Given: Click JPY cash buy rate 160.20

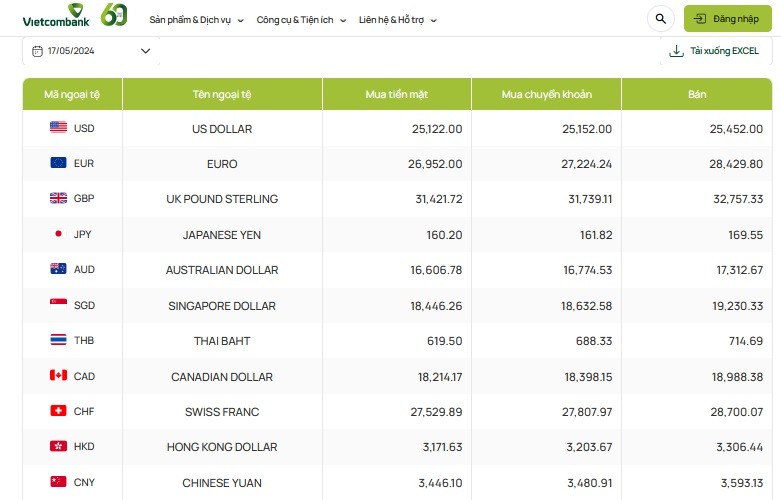Looking at the screenshot, I should pos(444,235).
